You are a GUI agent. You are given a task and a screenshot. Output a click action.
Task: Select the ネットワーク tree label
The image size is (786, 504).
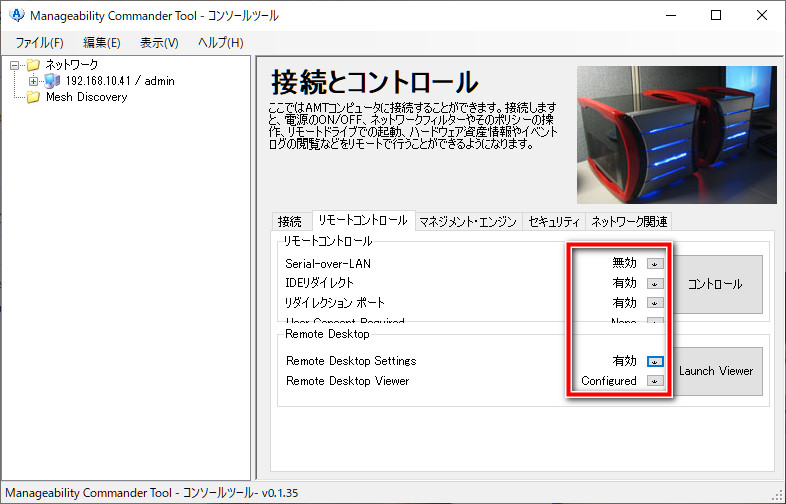pyautogui.click(x=72, y=65)
